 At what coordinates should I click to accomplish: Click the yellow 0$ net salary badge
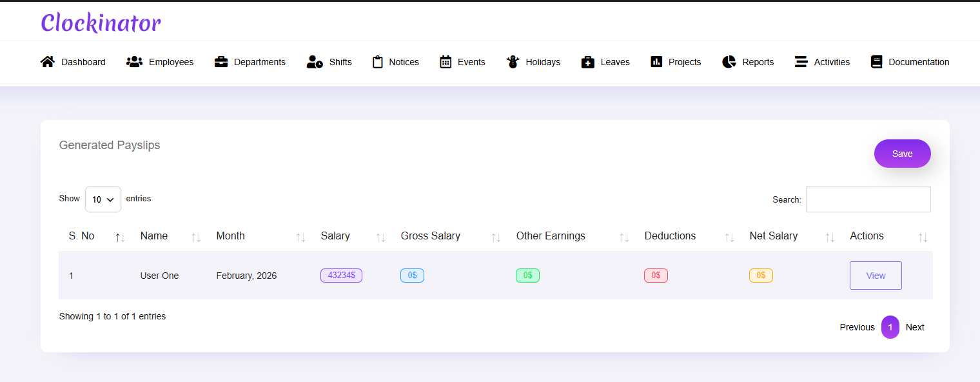pos(761,276)
